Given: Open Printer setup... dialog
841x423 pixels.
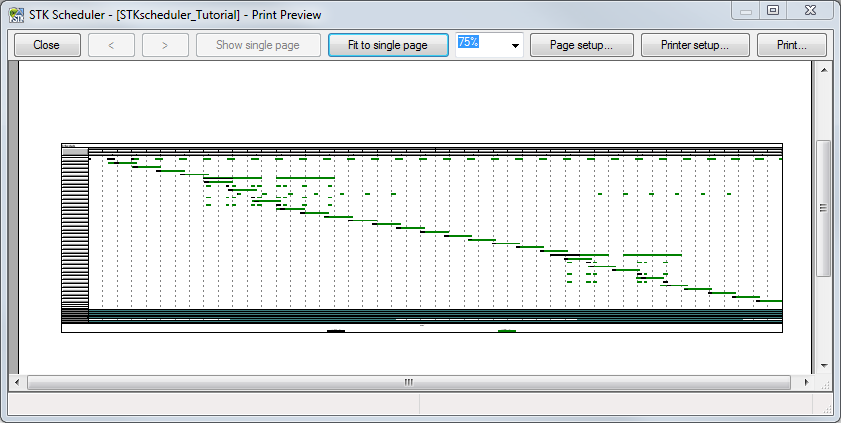Looking at the screenshot, I should pos(695,45).
